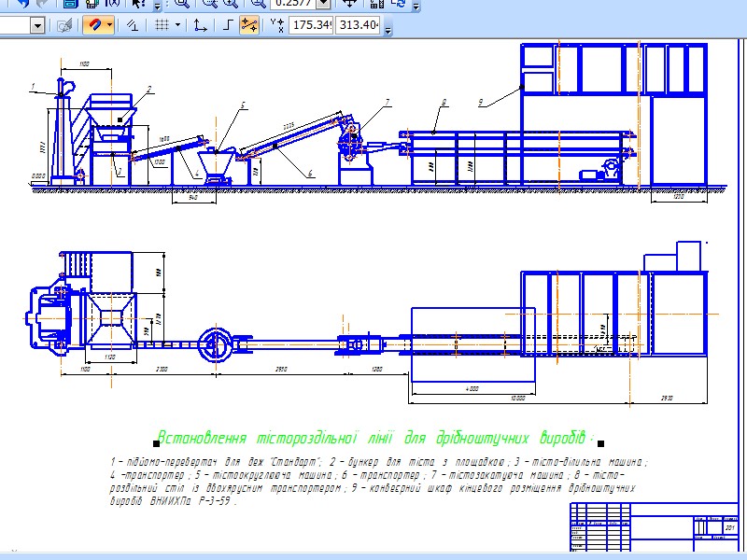The height and width of the screenshot is (560, 747).
Task: Click the '940' dimension under the rounder
Action: coord(193,197)
